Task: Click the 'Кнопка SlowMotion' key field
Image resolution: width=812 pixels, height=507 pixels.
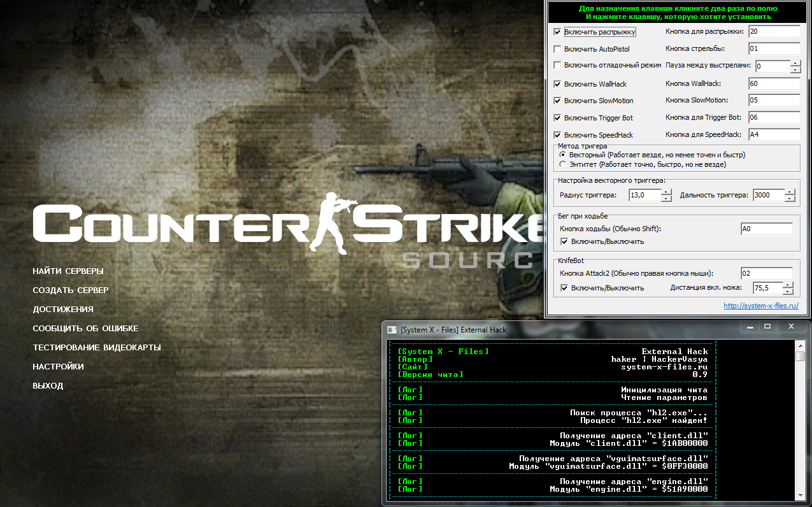Action: (x=774, y=100)
